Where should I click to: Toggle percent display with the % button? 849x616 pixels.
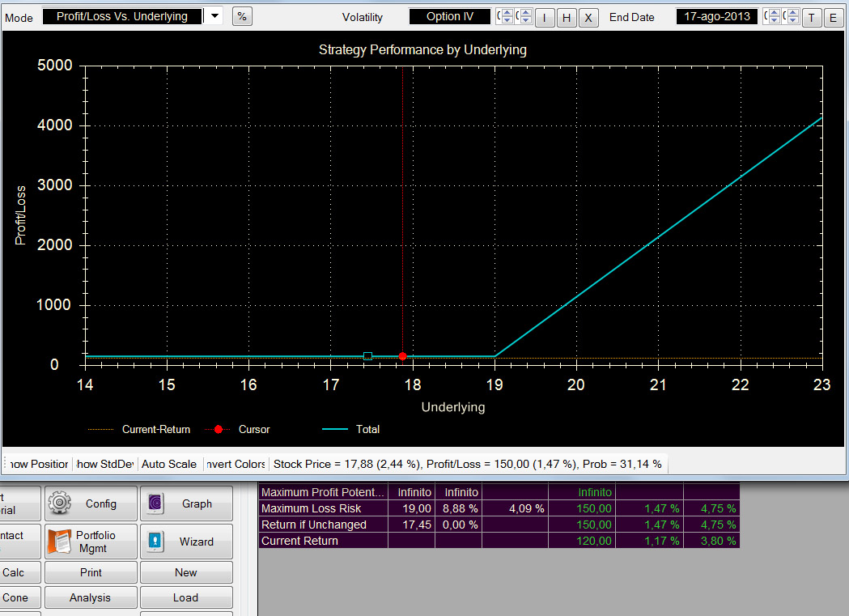click(x=242, y=17)
